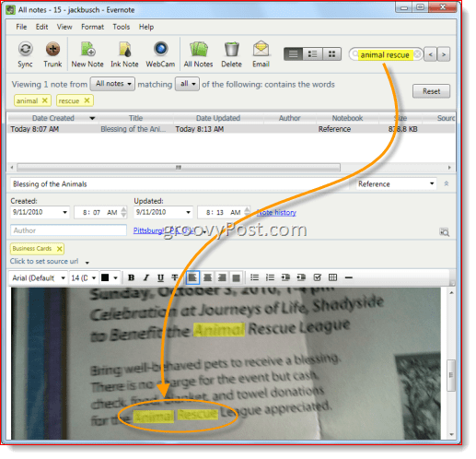Send note via Email icon

261,49
